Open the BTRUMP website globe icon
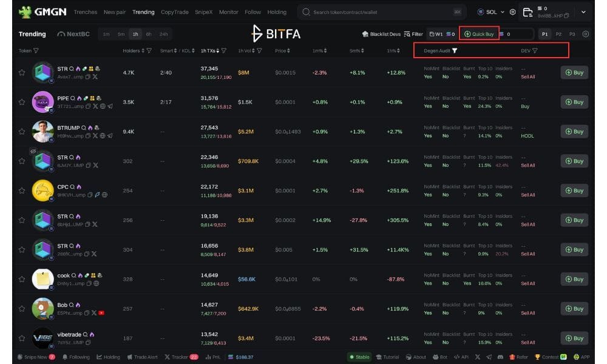The image size is (607, 364). (x=103, y=136)
